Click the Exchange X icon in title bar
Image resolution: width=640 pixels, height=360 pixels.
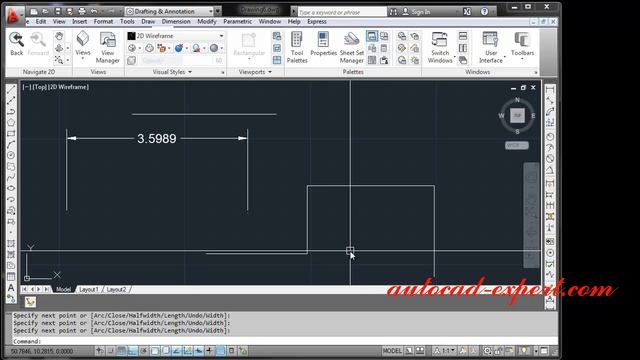pyautogui.click(x=467, y=11)
